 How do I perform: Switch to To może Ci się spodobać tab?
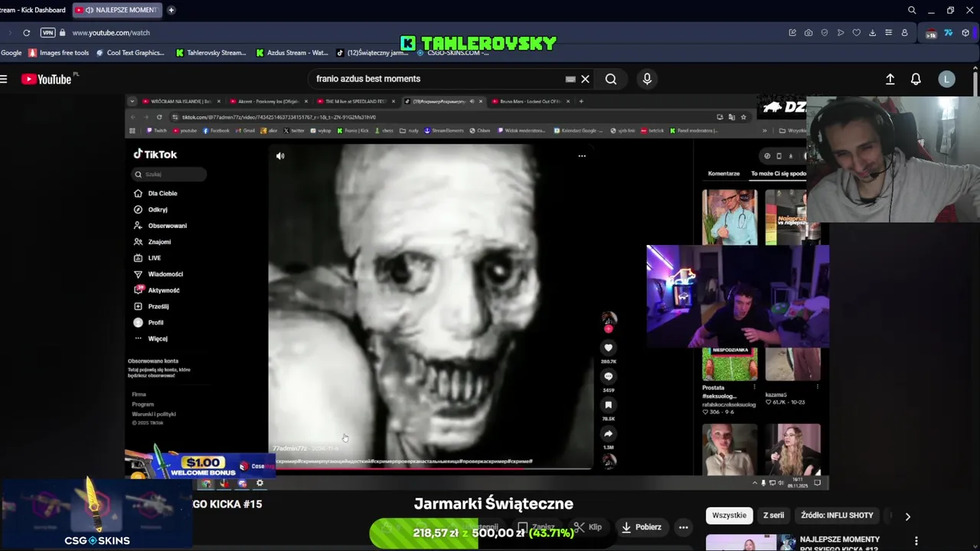pos(779,174)
